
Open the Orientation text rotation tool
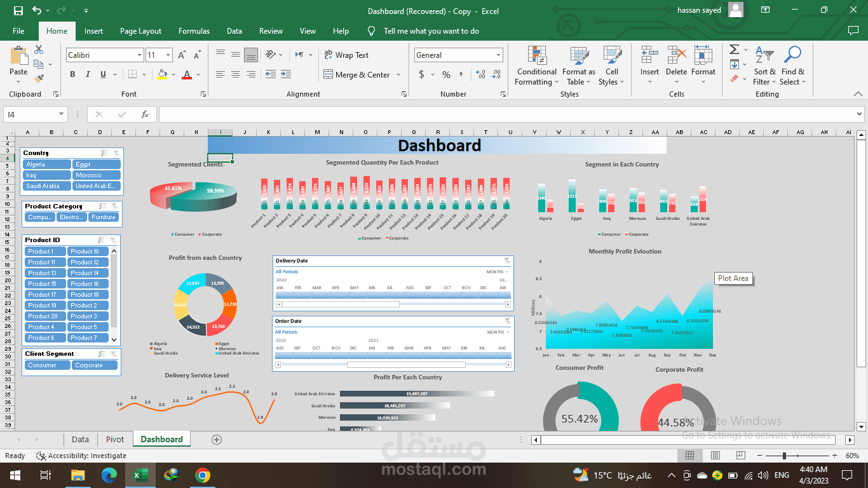pyautogui.click(x=271, y=55)
